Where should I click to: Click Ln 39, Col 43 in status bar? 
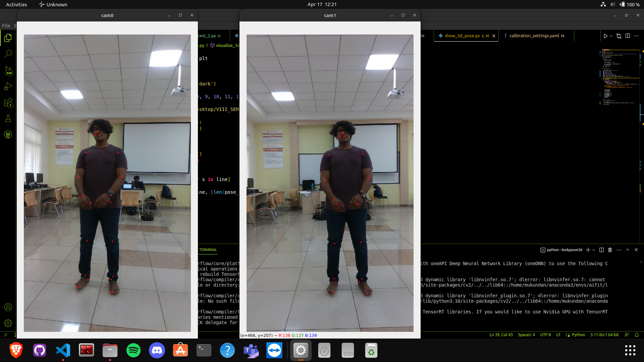coord(501,335)
